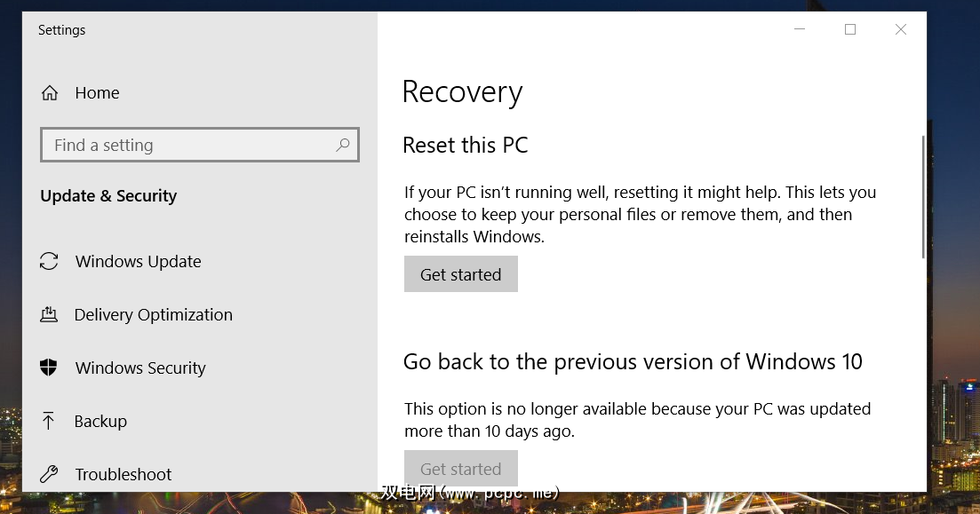Close the Settings window
980x514 pixels.
click(x=901, y=29)
